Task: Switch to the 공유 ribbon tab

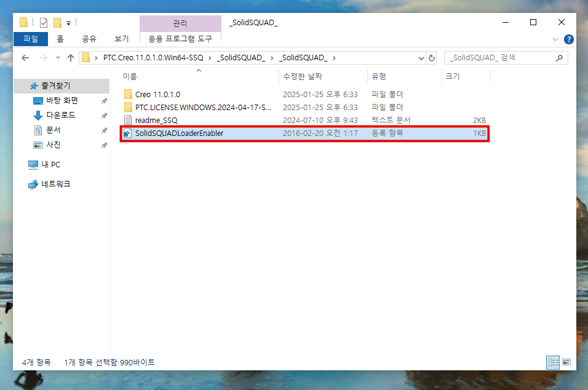Action: click(x=89, y=39)
